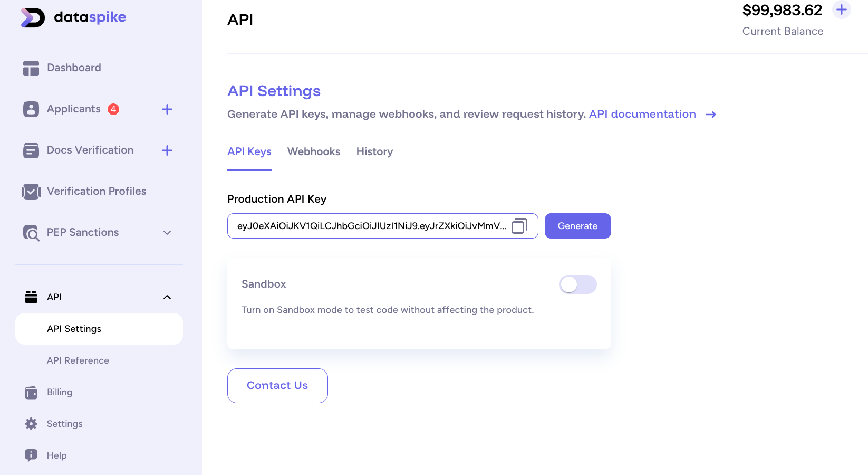Click the plus icon next to Applicants
This screenshot has height=475, width=868.
(167, 109)
